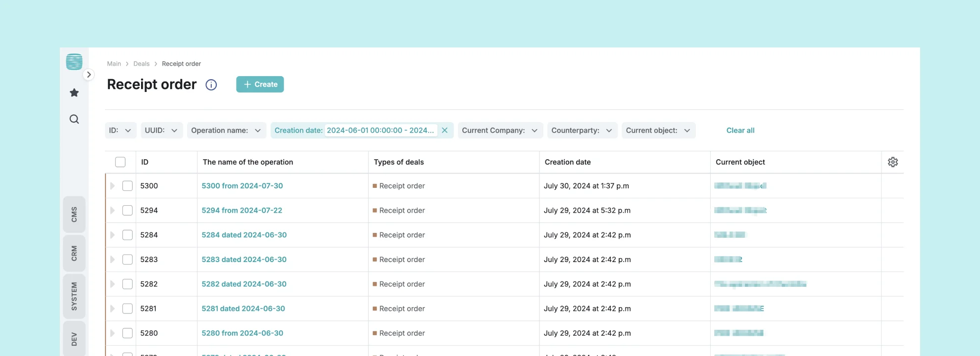Check the box for row 5284
The width and height of the screenshot is (980, 356).
tap(127, 235)
